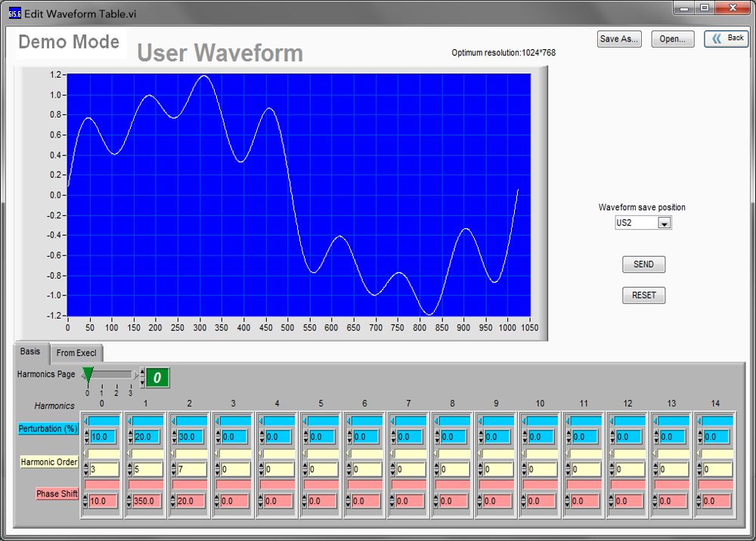Click harmonic 8 Harmonic Order value field
The width and height of the screenshot is (756, 541).
coord(455,469)
